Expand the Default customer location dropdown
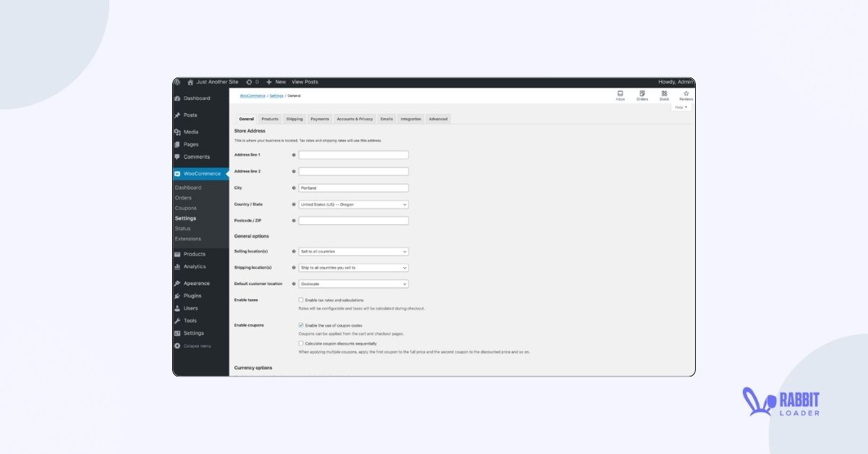Image resolution: width=868 pixels, height=454 pixels. 354,283
